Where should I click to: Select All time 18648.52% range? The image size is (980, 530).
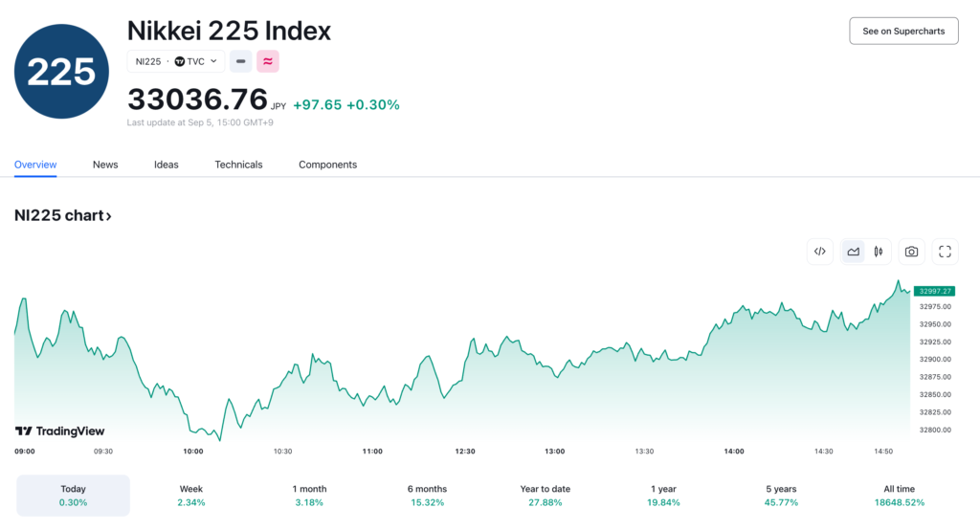[x=900, y=496]
